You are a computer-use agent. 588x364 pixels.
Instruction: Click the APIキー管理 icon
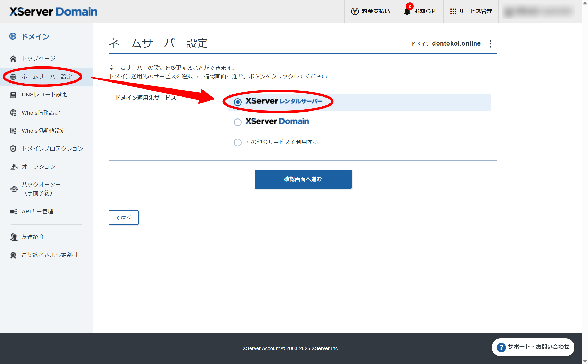point(13,212)
